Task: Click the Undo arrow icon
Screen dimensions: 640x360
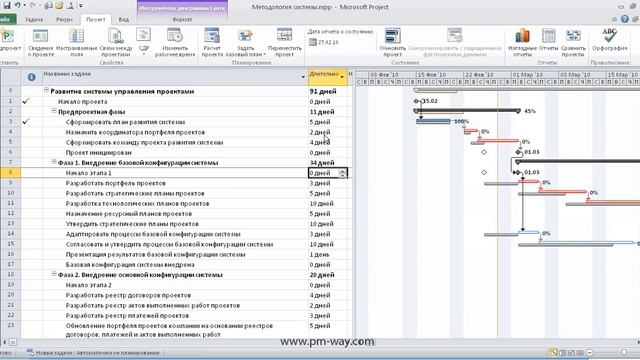Action: 18,5
